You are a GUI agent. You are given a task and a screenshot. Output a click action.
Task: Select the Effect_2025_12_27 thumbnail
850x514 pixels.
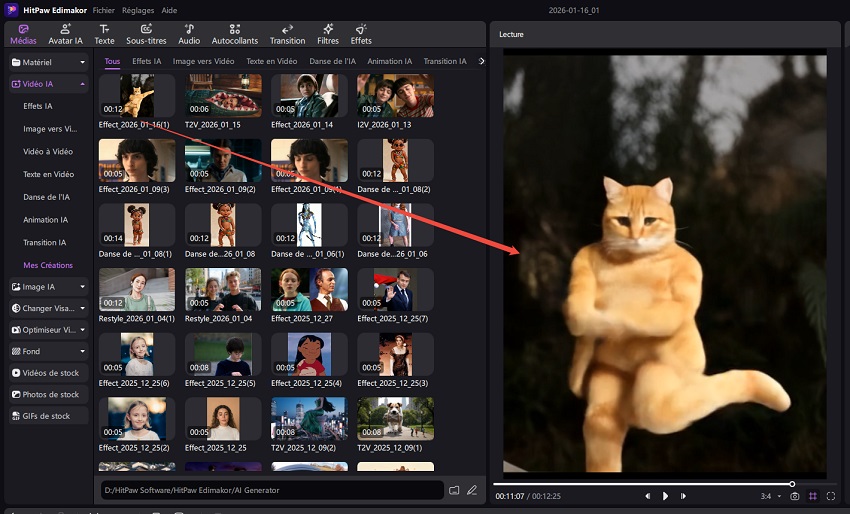pos(309,290)
